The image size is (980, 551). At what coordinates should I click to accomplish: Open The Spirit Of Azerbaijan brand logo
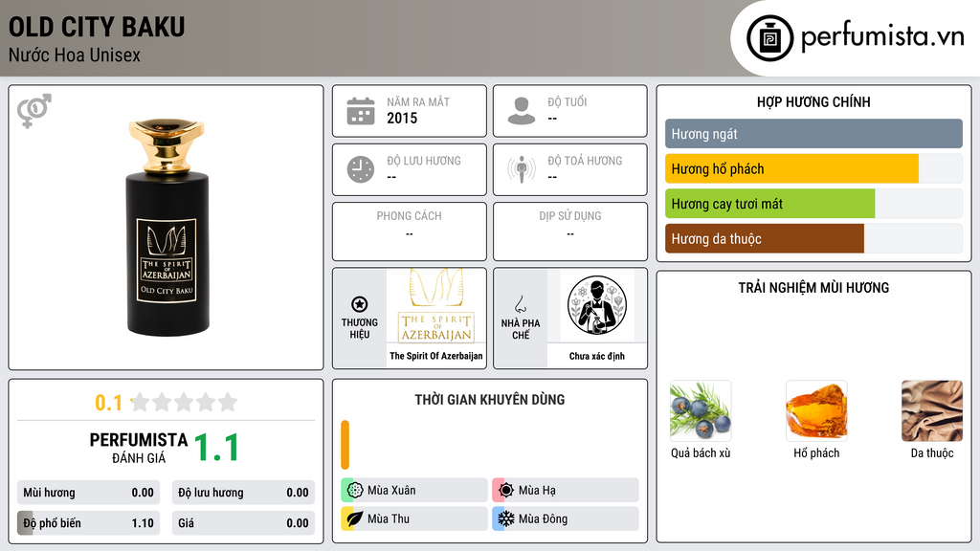pos(436,305)
